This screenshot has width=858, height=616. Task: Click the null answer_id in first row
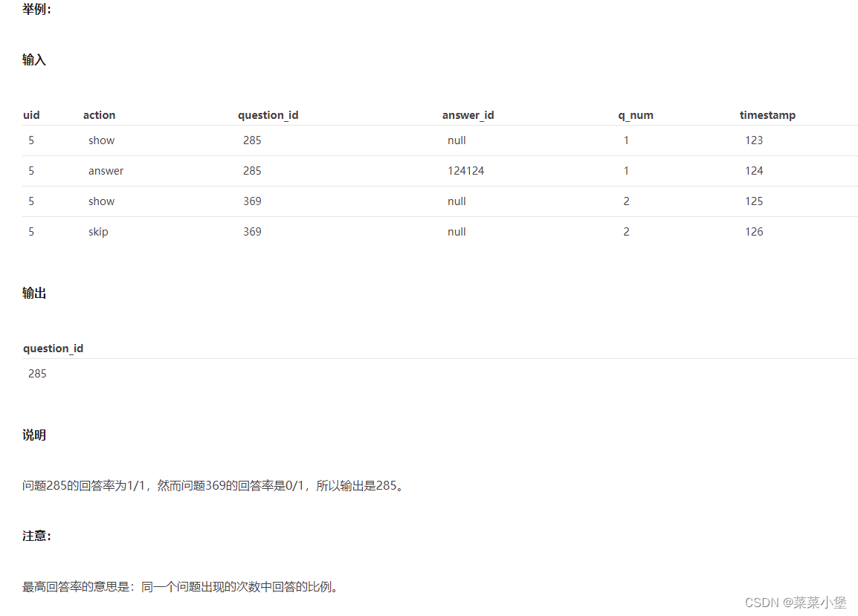pos(456,140)
